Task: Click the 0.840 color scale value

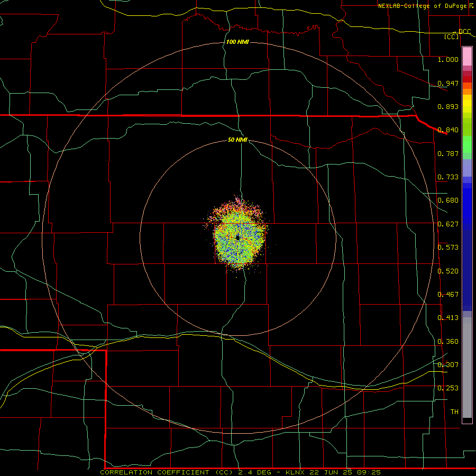Action: click(x=448, y=130)
